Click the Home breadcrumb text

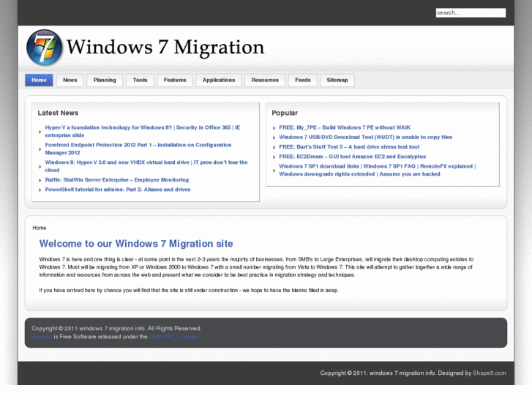40,228
